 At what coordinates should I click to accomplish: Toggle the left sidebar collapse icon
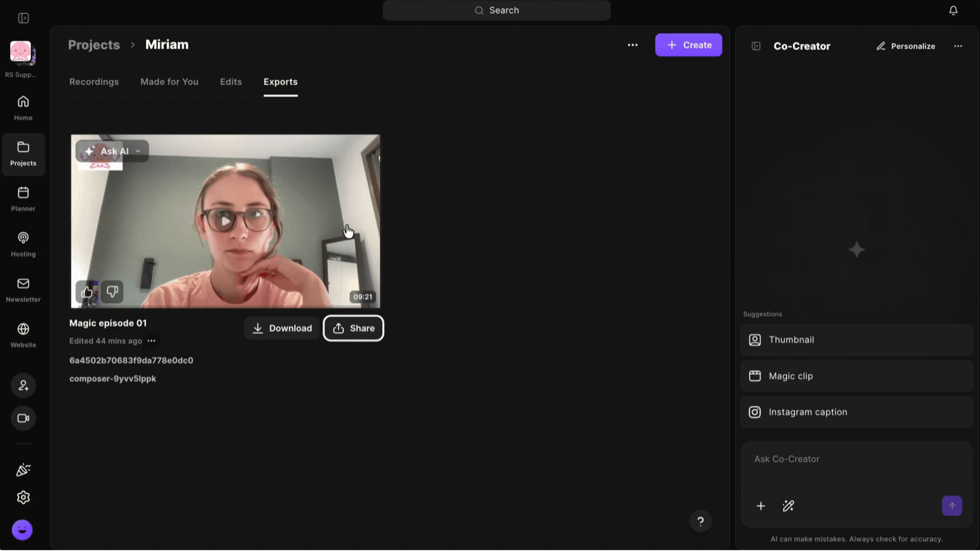23,18
